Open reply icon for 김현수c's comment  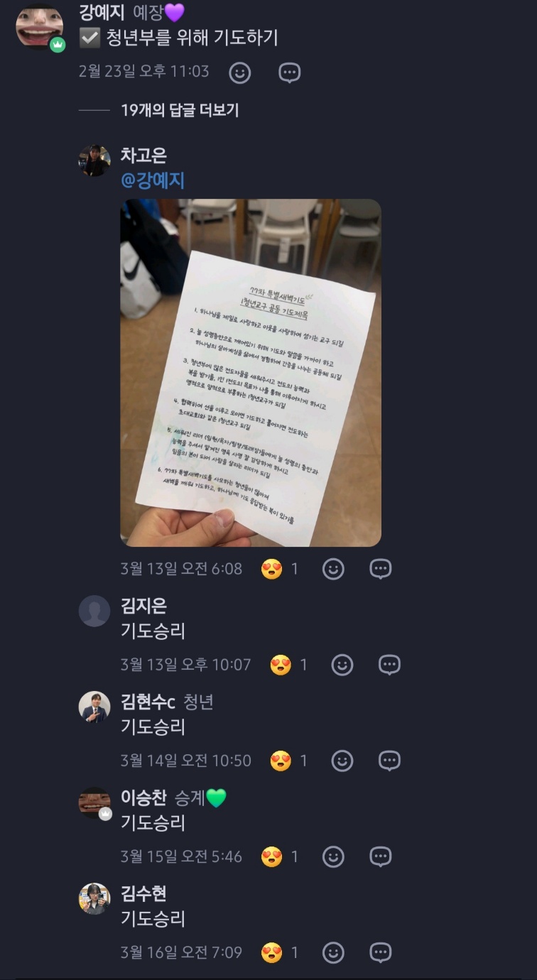389,761
